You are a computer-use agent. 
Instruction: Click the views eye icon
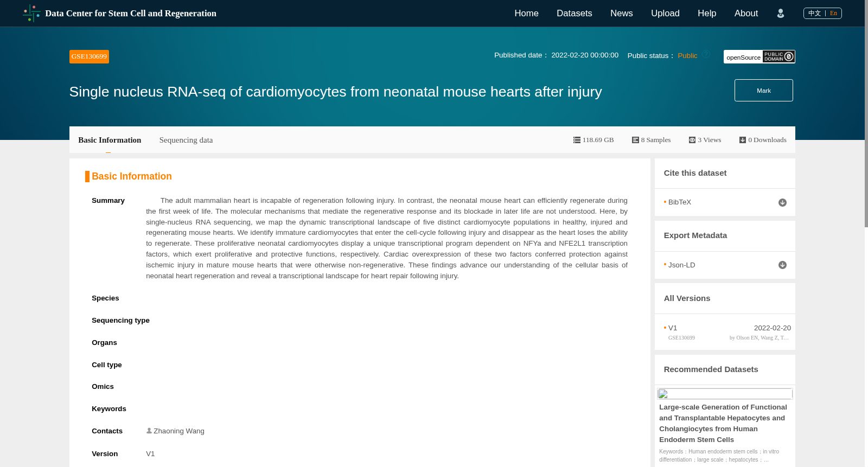(x=692, y=140)
